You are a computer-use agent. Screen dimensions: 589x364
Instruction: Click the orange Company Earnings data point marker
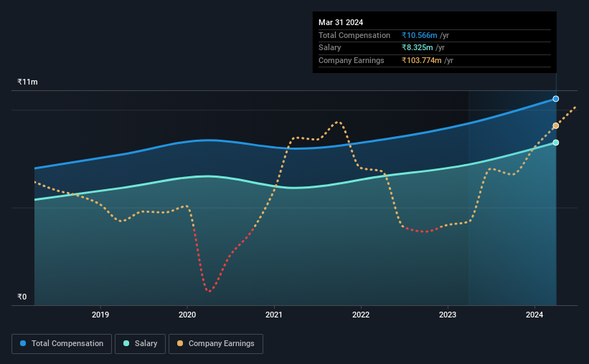point(555,125)
